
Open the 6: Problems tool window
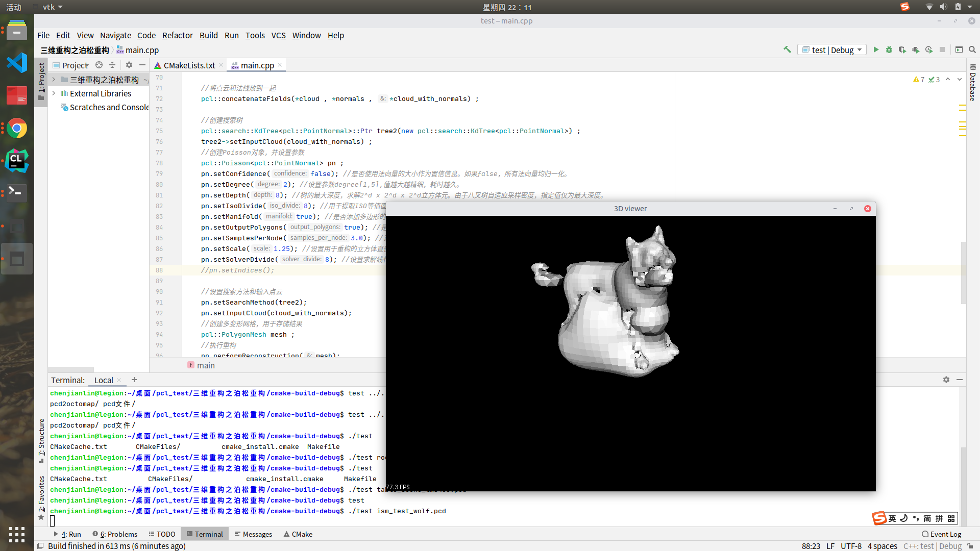click(115, 534)
